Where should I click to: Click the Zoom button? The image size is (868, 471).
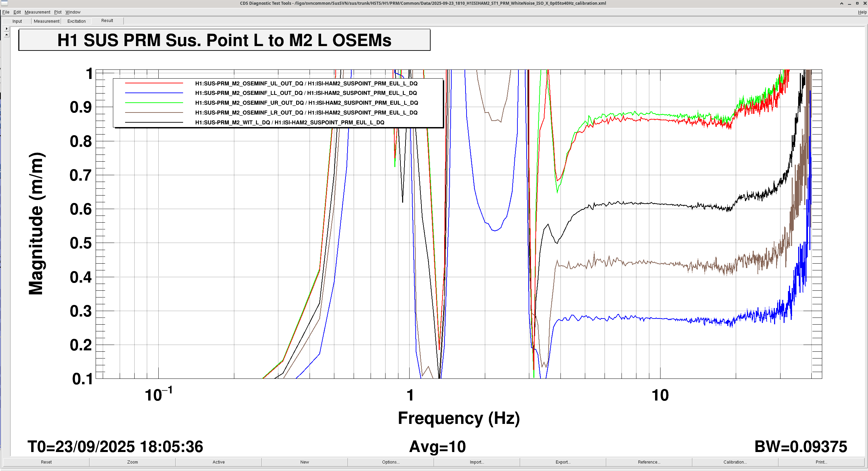(x=133, y=462)
